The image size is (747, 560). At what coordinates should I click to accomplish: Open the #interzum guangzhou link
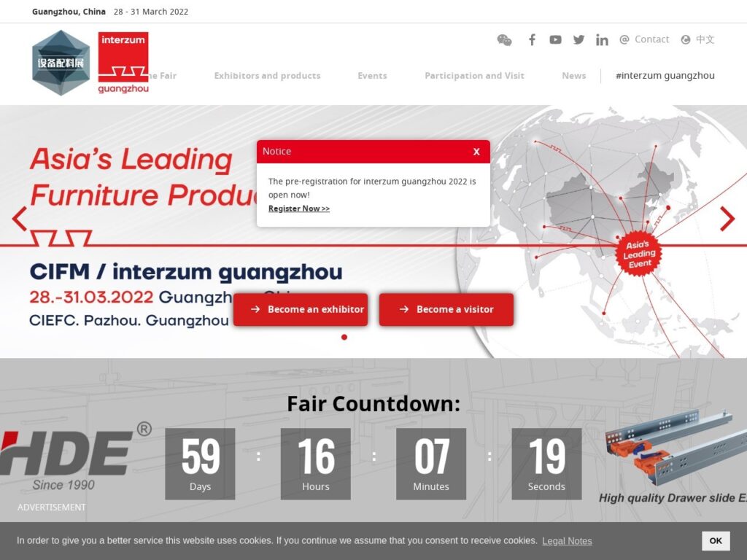pos(665,76)
